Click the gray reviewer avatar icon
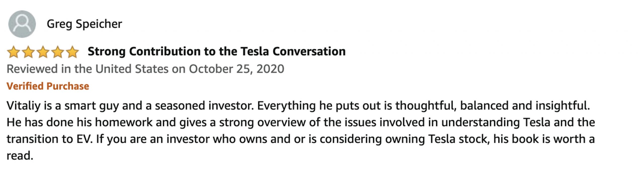The width and height of the screenshot is (644, 171). tap(22, 24)
